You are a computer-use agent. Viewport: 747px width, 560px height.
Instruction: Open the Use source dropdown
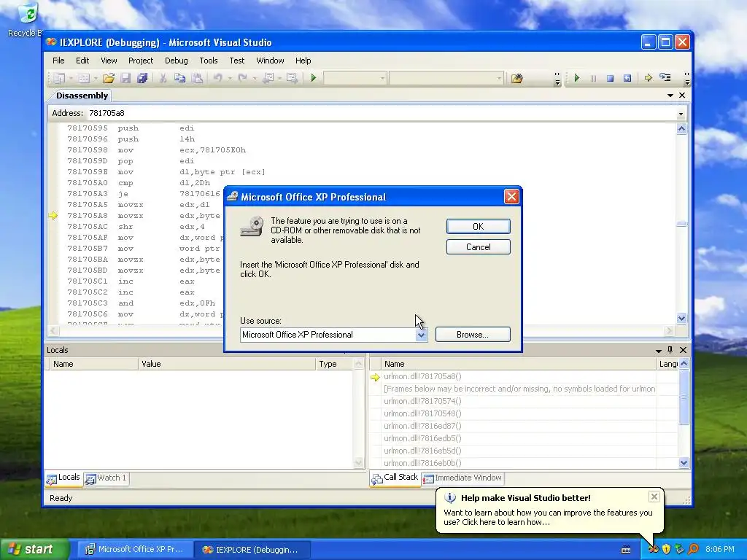pos(421,335)
